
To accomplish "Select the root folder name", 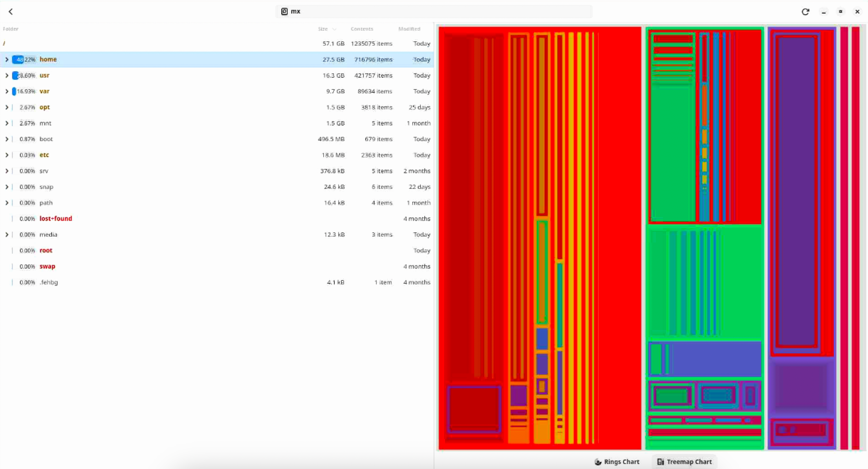I will tap(46, 251).
